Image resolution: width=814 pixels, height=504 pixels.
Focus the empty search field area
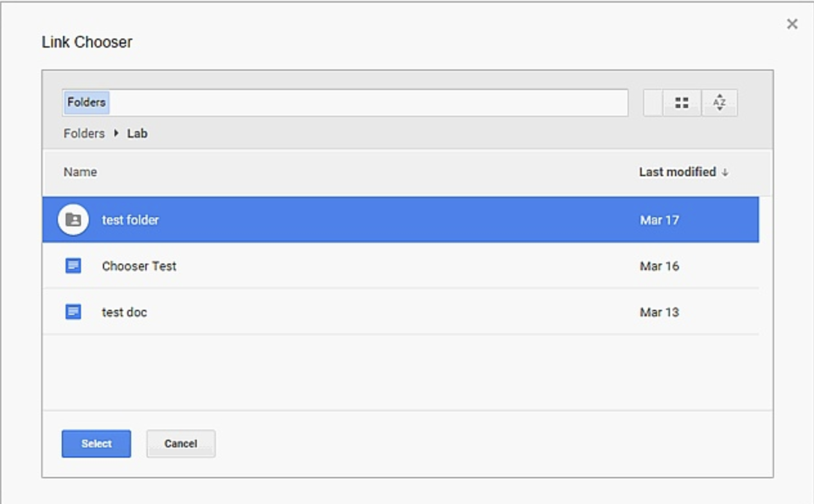(x=366, y=103)
